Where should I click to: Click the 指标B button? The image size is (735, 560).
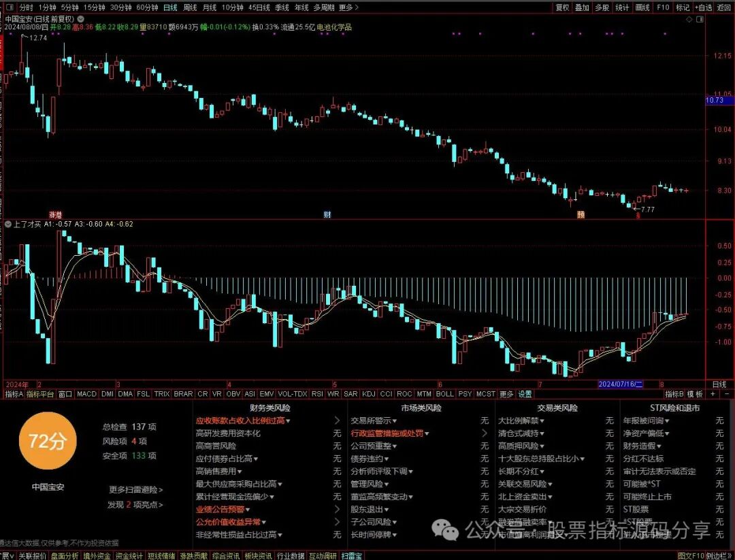(674, 394)
